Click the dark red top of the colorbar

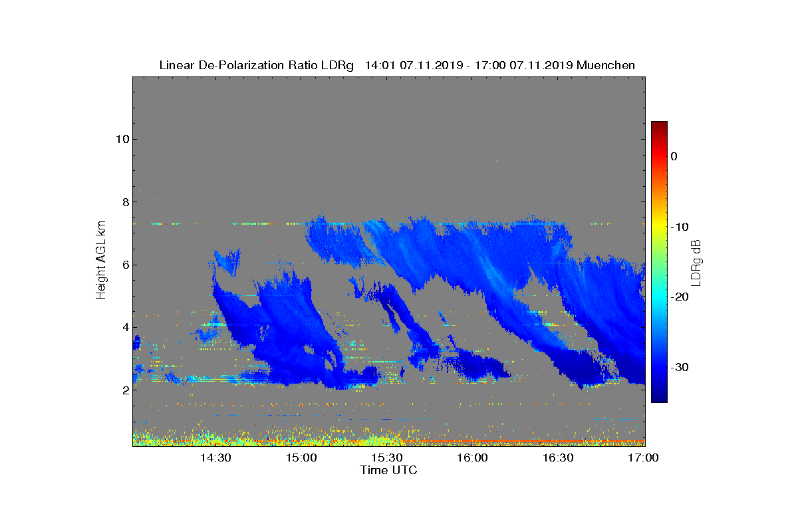pos(659,126)
